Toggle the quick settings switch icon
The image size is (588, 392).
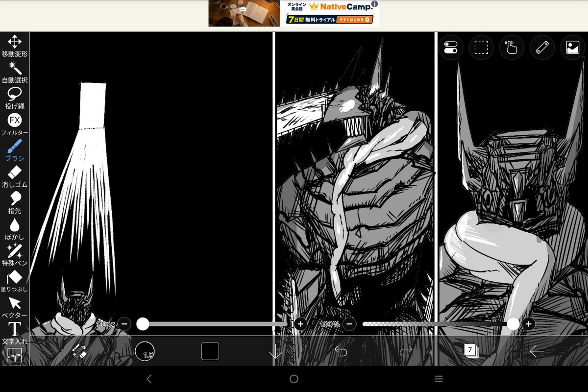pyautogui.click(x=451, y=48)
